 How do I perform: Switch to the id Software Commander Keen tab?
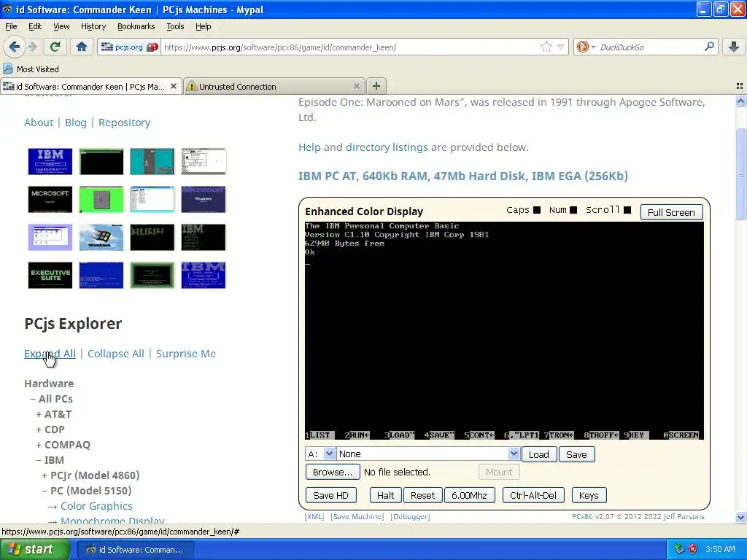coord(91,86)
